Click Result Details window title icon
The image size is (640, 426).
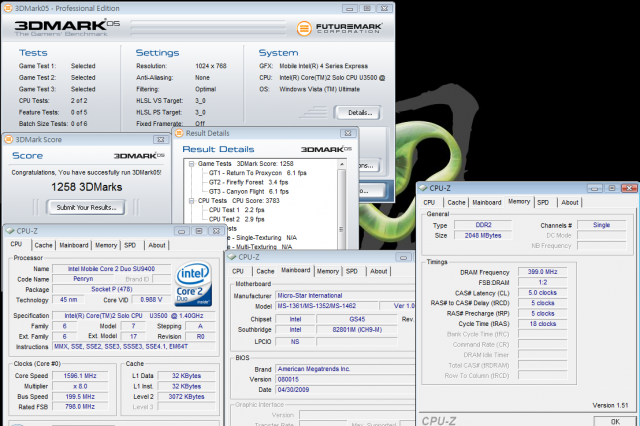pos(179,133)
